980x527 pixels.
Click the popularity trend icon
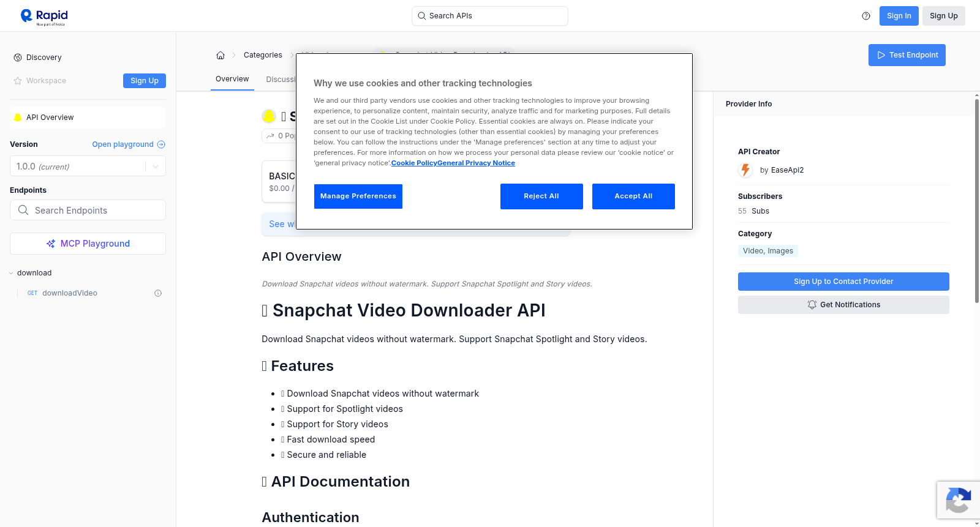[x=270, y=136]
